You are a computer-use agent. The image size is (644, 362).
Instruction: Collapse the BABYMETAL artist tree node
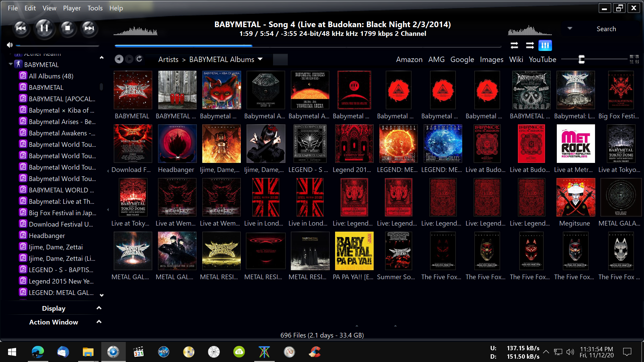pyautogui.click(x=11, y=64)
